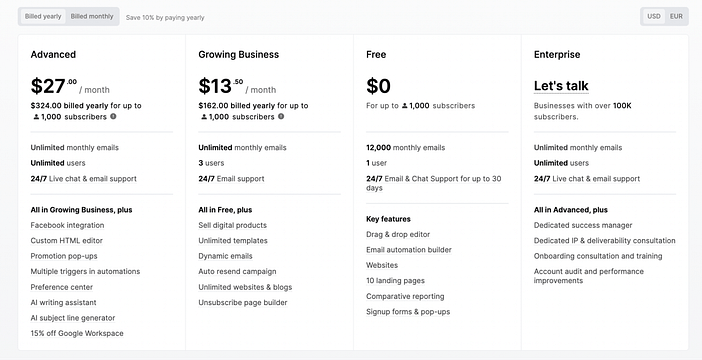Screen dimensions: 702x360
Task: Select EUR currency option
Action: click(676, 17)
